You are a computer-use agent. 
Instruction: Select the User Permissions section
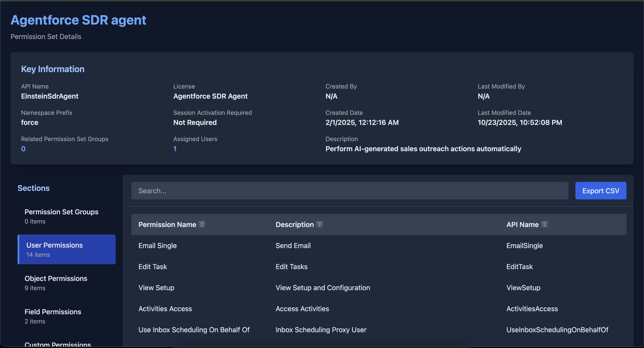(x=67, y=249)
